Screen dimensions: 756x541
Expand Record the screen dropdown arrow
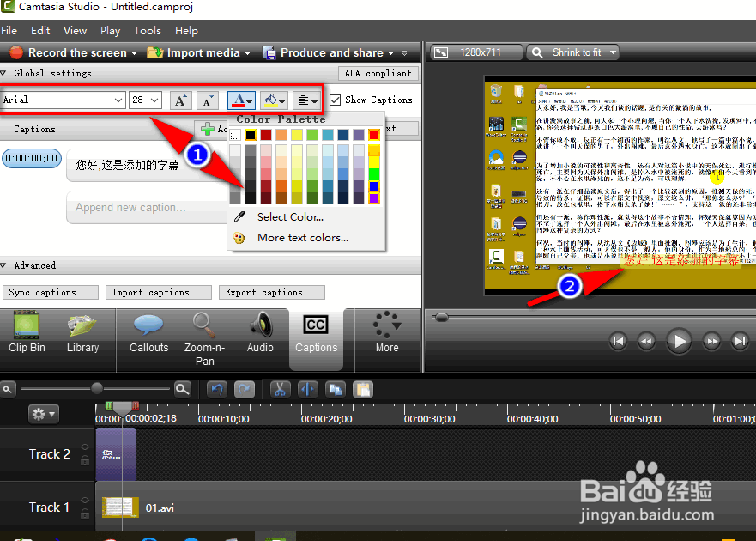coord(134,53)
